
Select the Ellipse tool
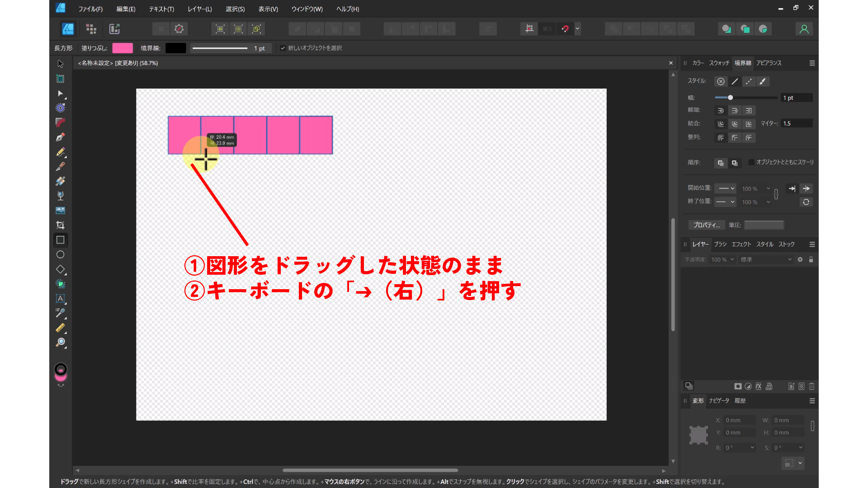click(x=60, y=254)
